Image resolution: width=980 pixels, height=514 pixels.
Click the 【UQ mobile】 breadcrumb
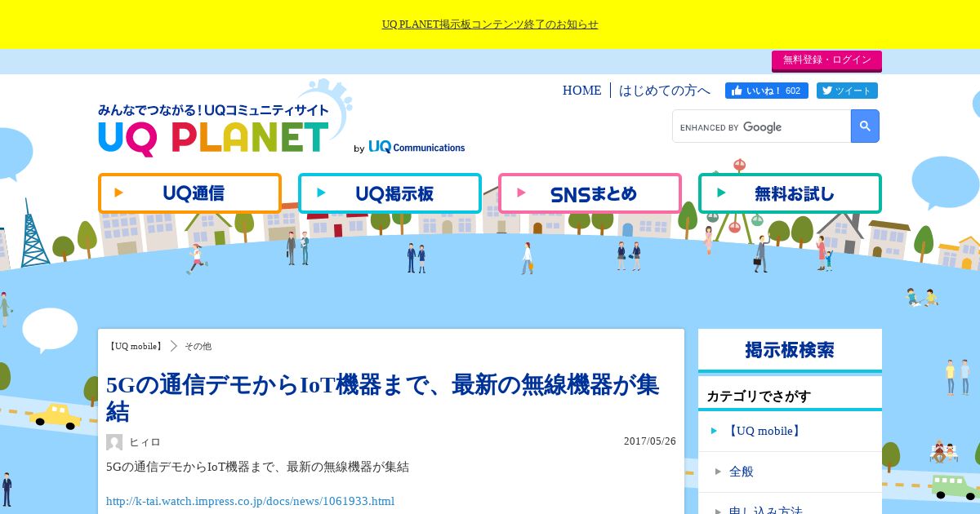(x=135, y=346)
